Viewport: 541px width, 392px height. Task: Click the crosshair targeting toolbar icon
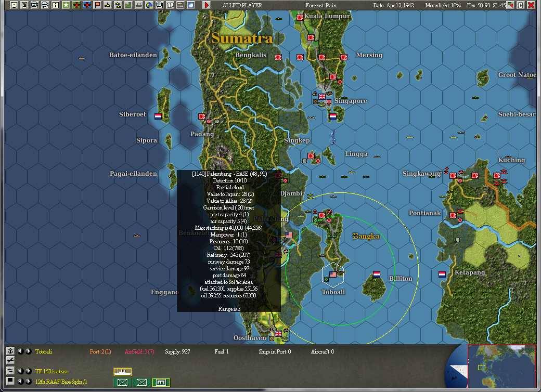click(x=159, y=5)
